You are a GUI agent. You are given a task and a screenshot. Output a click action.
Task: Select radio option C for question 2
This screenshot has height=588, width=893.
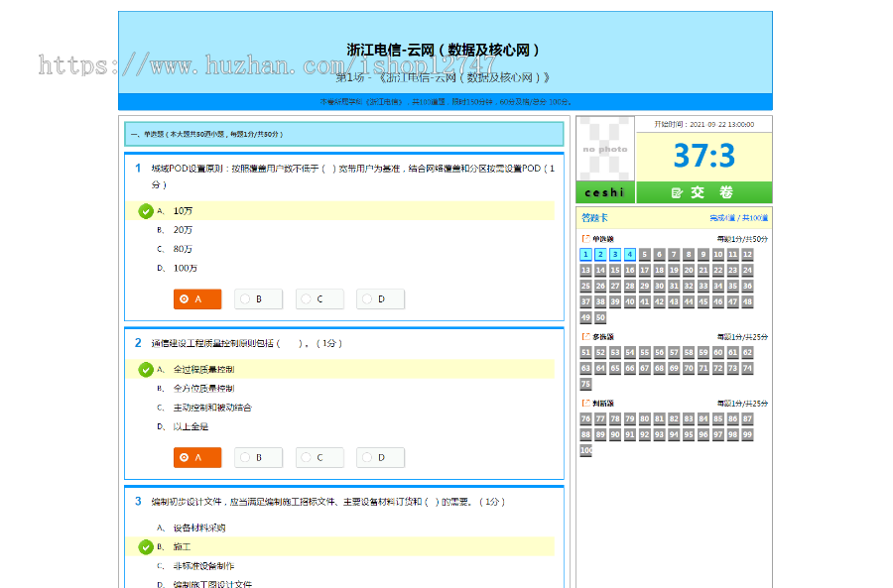[319, 457]
